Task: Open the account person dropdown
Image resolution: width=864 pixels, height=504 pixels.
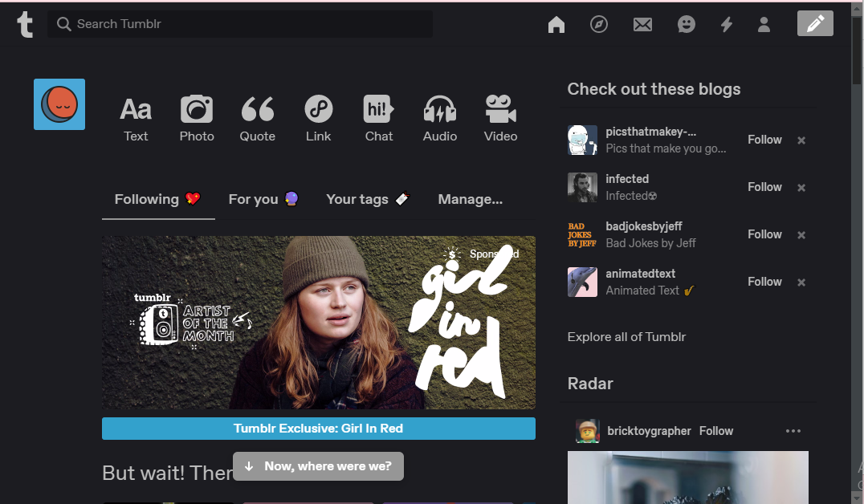Action: point(764,24)
